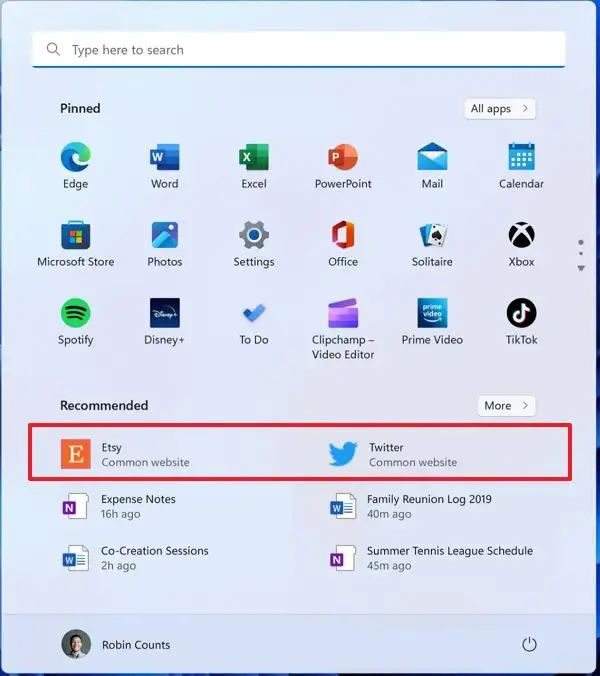This screenshot has height=676, width=600.
Task: Click the search magnifier icon
Action: pyautogui.click(x=53, y=49)
